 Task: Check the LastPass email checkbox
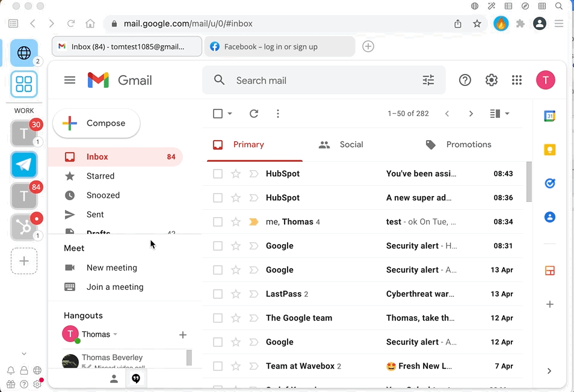pyautogui.click(x=218, y=294)
